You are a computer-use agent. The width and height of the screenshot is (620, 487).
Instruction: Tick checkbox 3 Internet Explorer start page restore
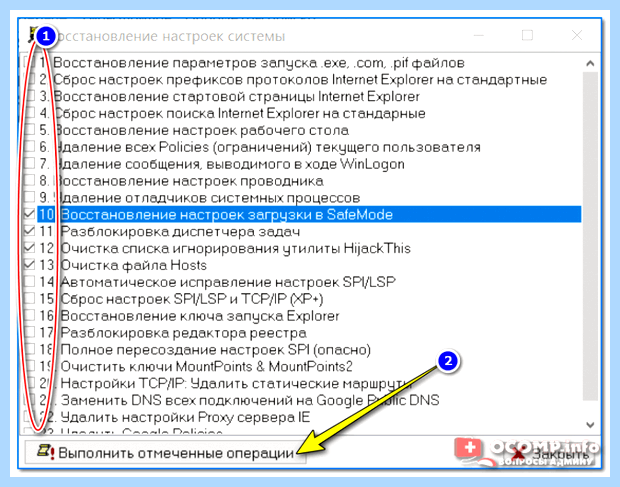(x=29, y=96)
